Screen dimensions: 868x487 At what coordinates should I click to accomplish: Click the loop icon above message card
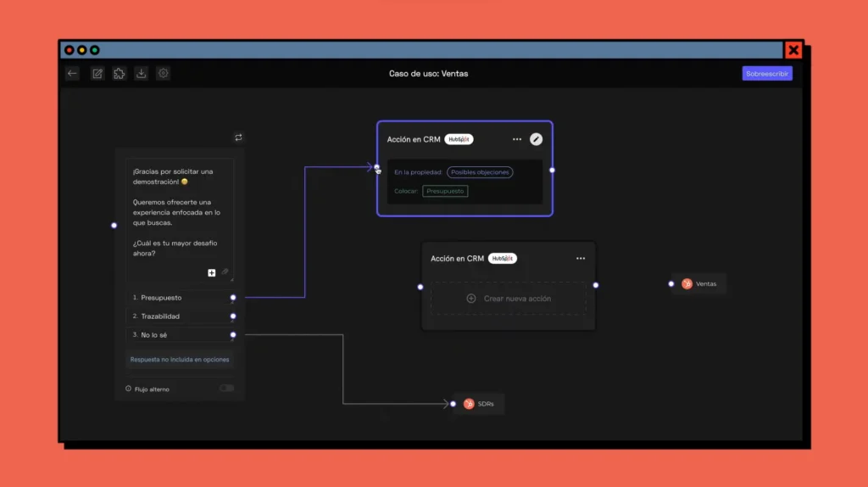[x=238, y=137]
